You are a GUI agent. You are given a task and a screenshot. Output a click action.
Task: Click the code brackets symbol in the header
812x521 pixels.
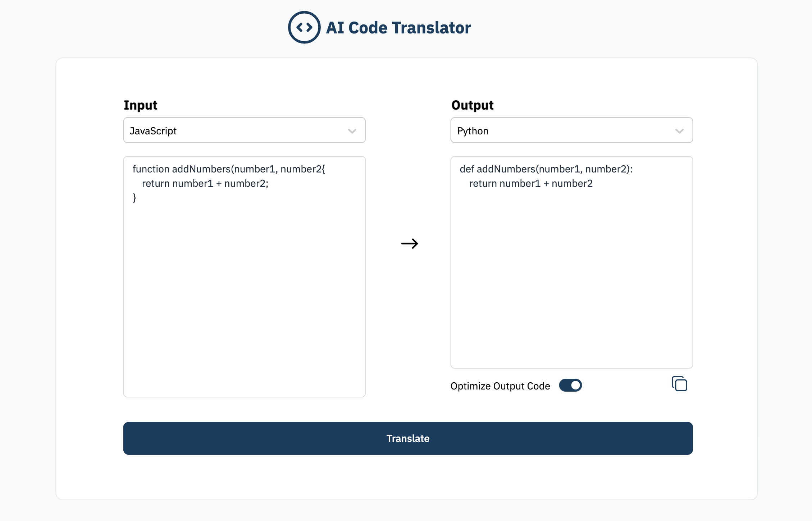pos(304,27)
